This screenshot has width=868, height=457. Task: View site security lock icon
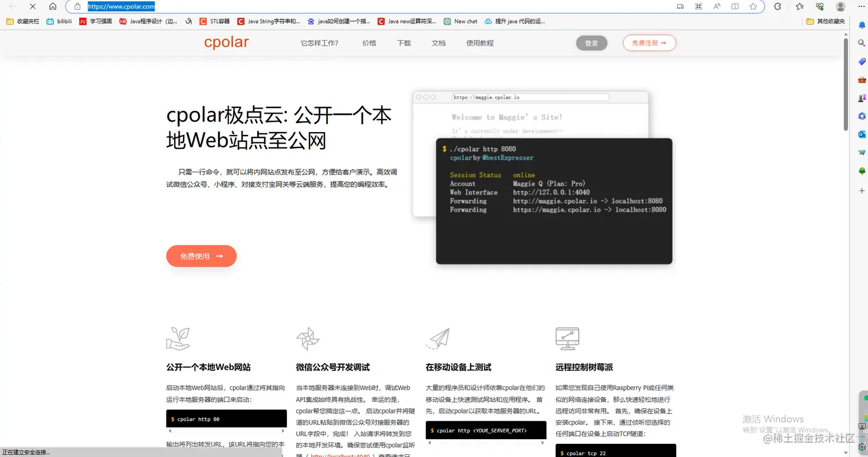pyautogui.click(x=77, y=6)
